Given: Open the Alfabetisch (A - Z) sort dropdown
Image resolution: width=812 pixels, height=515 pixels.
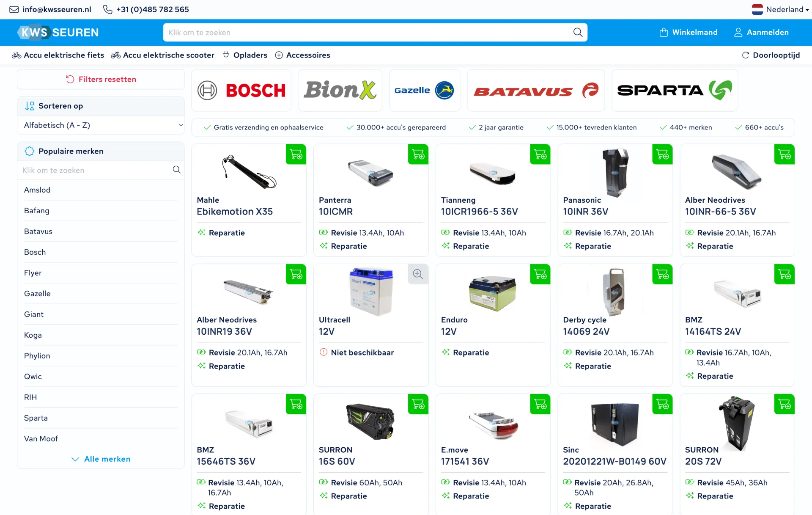Looking at the screenshot, I should [x=101, y=125].
